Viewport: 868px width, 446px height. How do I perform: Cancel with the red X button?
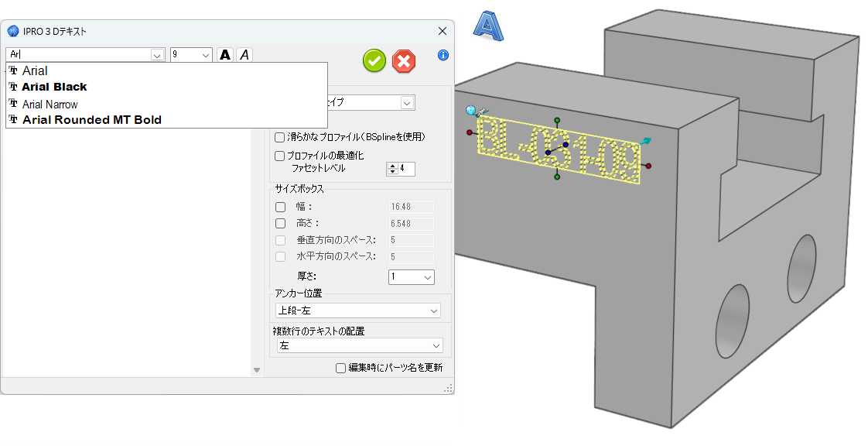point(404,60)
